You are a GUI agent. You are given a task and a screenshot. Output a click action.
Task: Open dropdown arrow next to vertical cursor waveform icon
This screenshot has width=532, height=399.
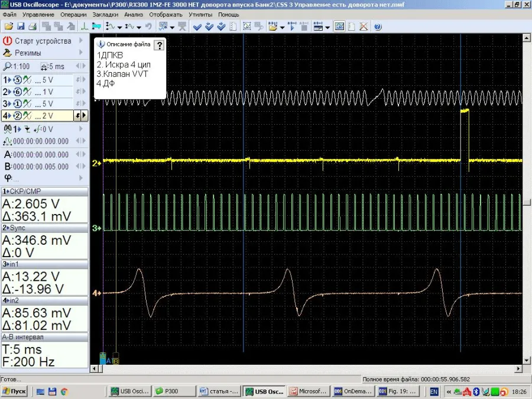point(119,27)
